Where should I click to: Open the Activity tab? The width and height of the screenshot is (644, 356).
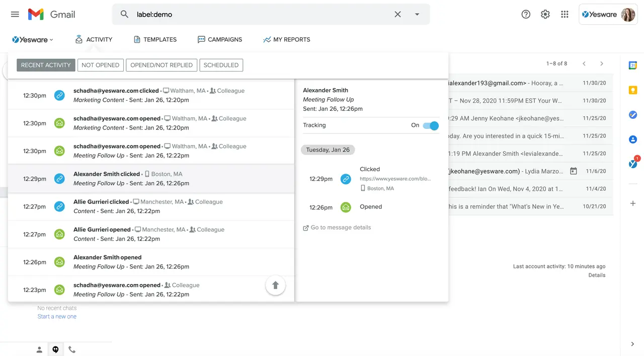94,39
